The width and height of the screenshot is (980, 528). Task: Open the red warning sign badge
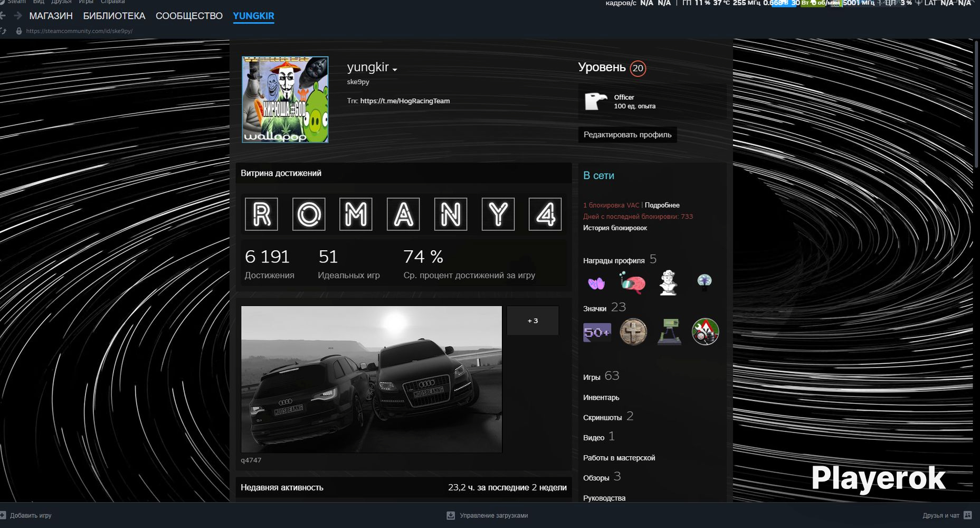(x=706, y=332)
